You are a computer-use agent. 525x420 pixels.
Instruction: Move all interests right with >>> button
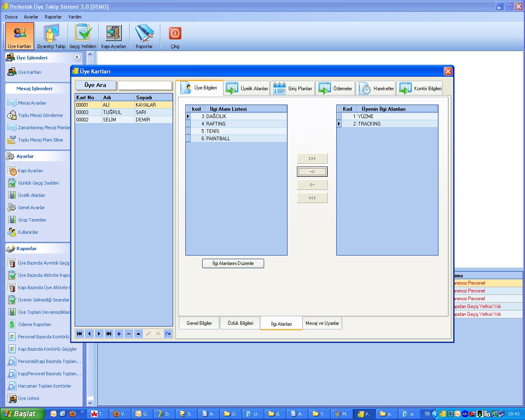point(312,159)
